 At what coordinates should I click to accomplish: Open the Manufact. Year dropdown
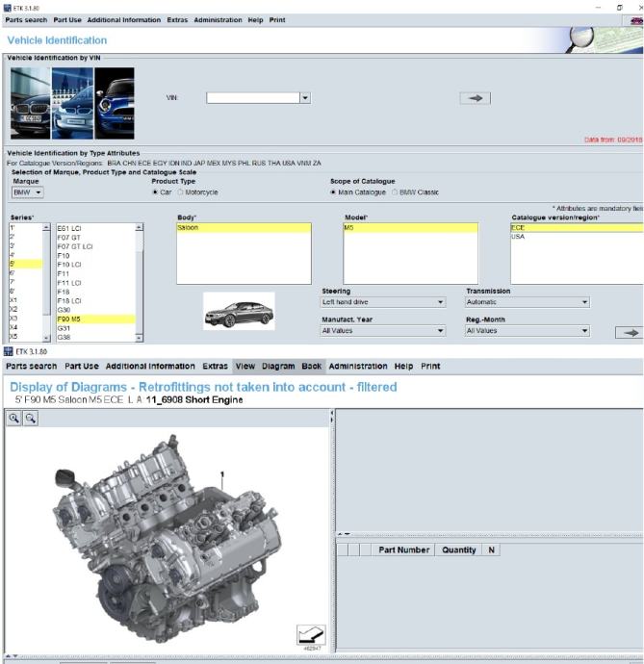click(x=383, y=331)
